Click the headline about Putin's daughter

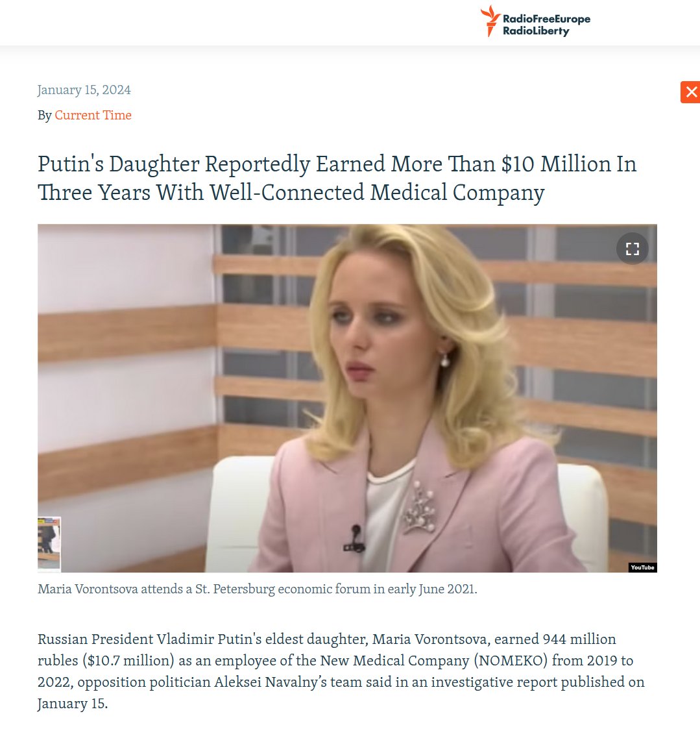(337, 178)
